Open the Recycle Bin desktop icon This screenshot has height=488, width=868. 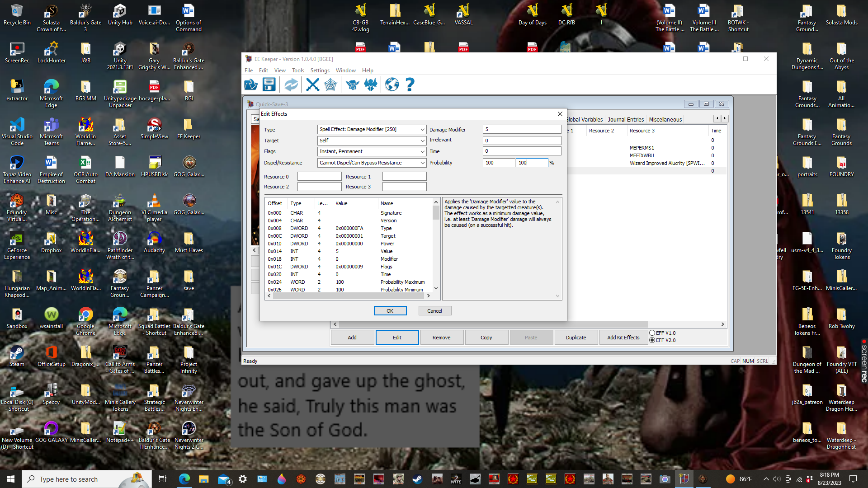[17, 15]
